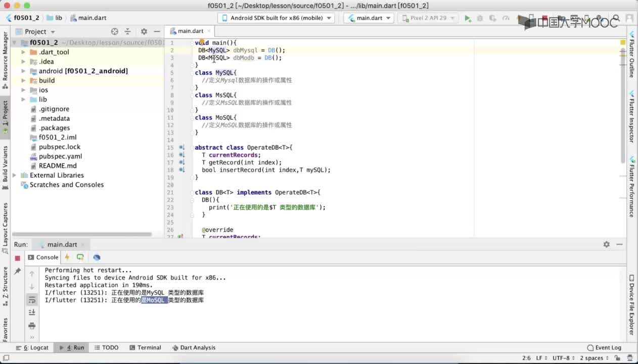Open the Pixel 2 API 29 dropdown
Image resolution: width=638 pixels, height=364 pixels.
click(x=428, y=18)
